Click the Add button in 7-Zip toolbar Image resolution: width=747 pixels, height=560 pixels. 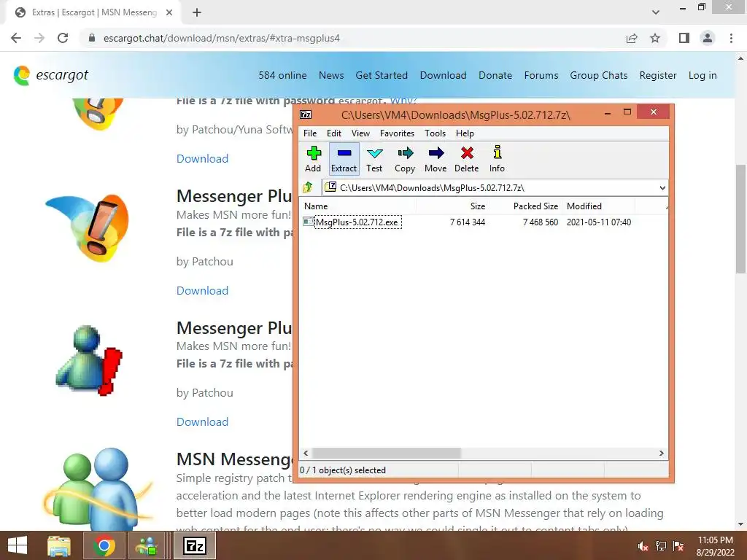coord(313,159)
